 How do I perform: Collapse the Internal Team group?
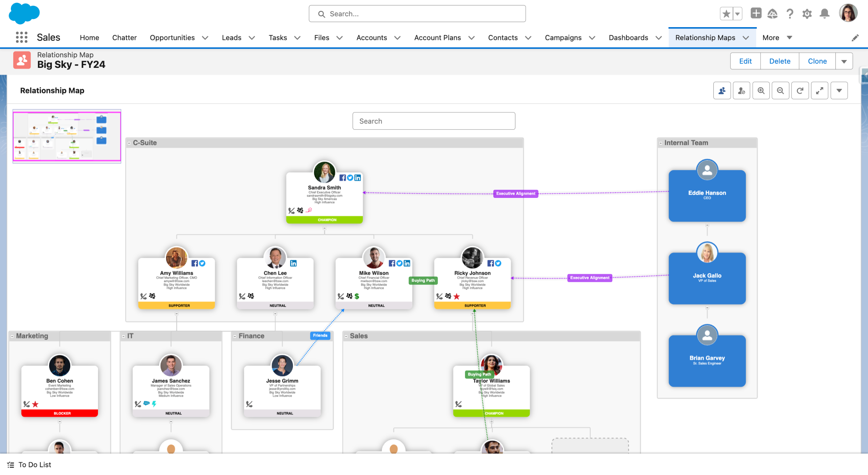pos(660,143)
